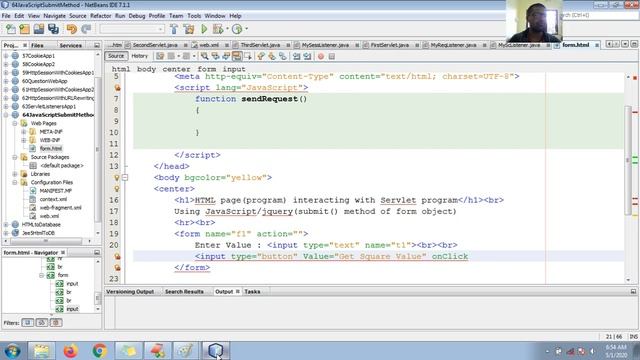Toggle the third Navigator filter button
This screenshot has height=360, width=640.
point(56,322)
